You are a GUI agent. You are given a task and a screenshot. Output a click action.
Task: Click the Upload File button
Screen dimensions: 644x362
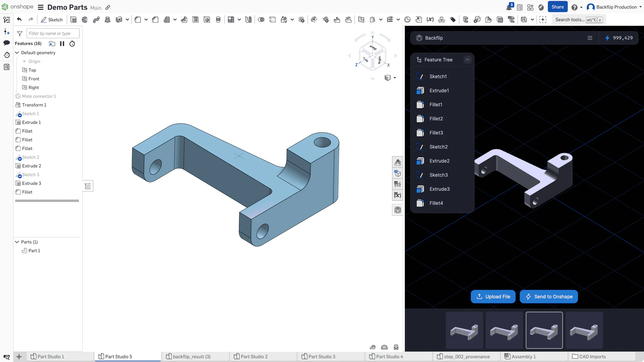point(493,297)
